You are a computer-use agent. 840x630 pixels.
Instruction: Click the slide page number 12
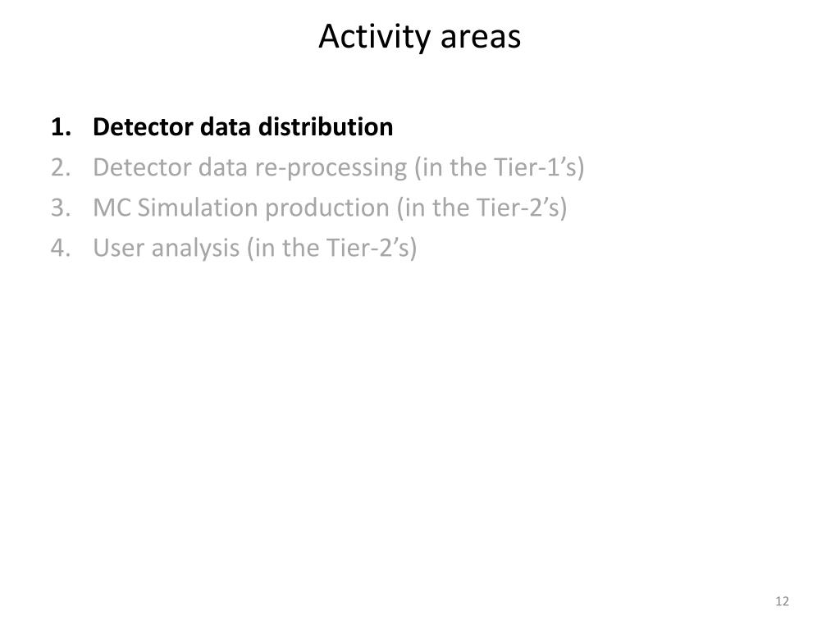(782, 601)
